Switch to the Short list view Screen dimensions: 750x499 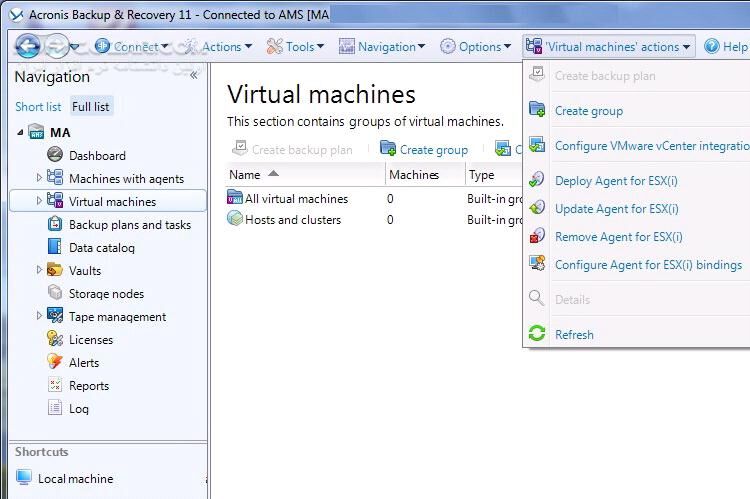click(38, 106)
